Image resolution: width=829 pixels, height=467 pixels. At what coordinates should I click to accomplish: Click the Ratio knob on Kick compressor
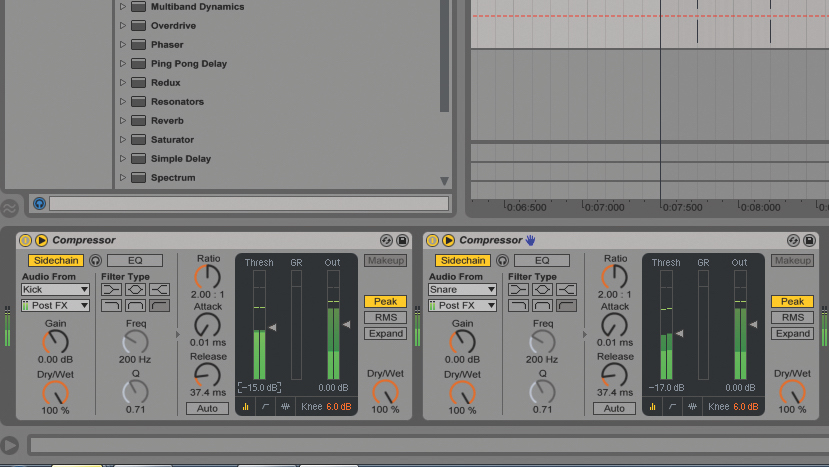coord(208,277)
